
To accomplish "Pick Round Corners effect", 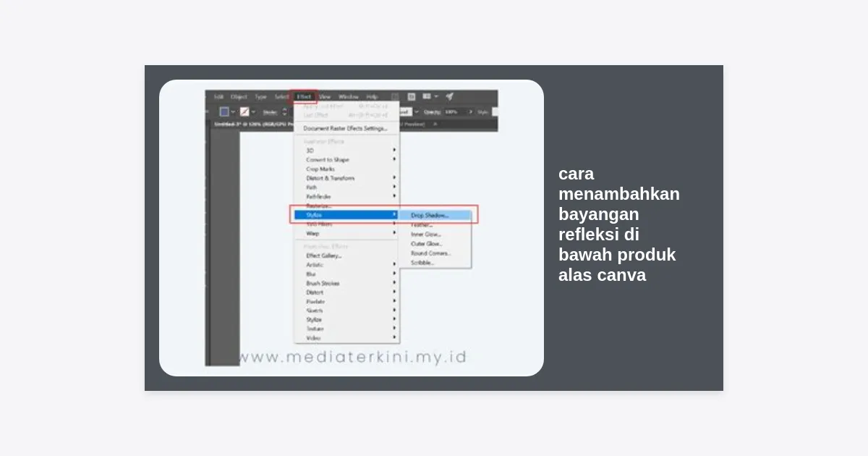I will [x=430, y=253].
